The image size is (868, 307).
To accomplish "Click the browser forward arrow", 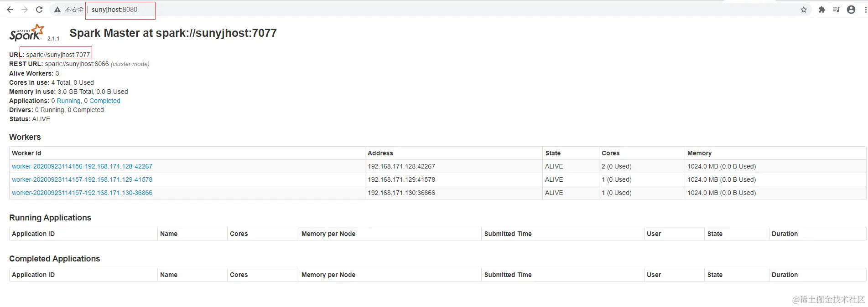I will tap(25, 10).
